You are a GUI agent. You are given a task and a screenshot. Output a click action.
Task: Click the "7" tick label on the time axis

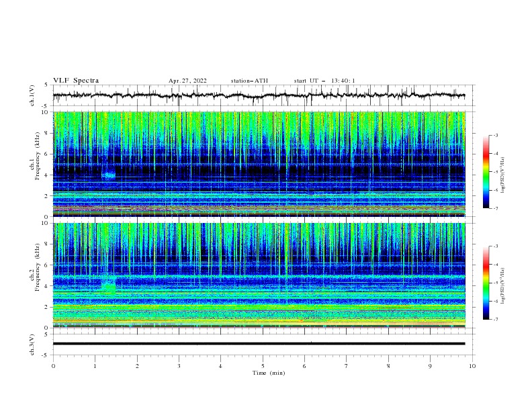pos(347,366)
